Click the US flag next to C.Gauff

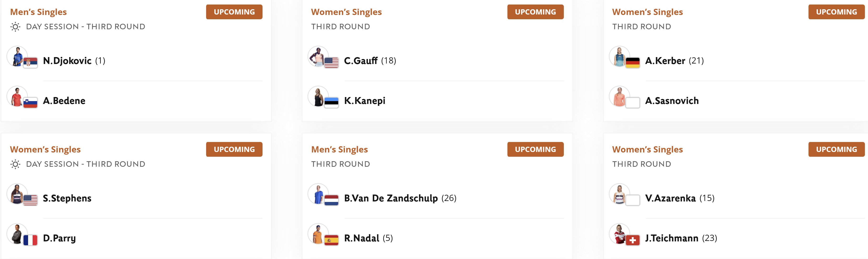tap(331, 63)
